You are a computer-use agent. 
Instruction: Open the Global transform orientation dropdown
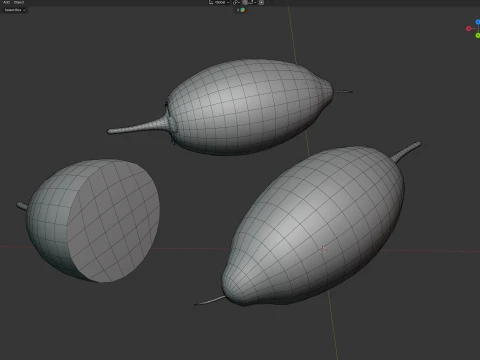219,2
